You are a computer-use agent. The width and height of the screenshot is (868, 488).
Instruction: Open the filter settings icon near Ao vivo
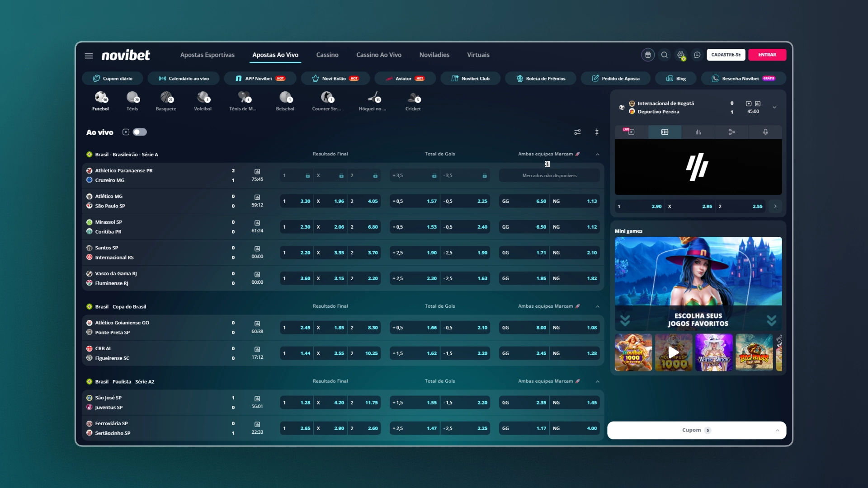coord(577,132)
